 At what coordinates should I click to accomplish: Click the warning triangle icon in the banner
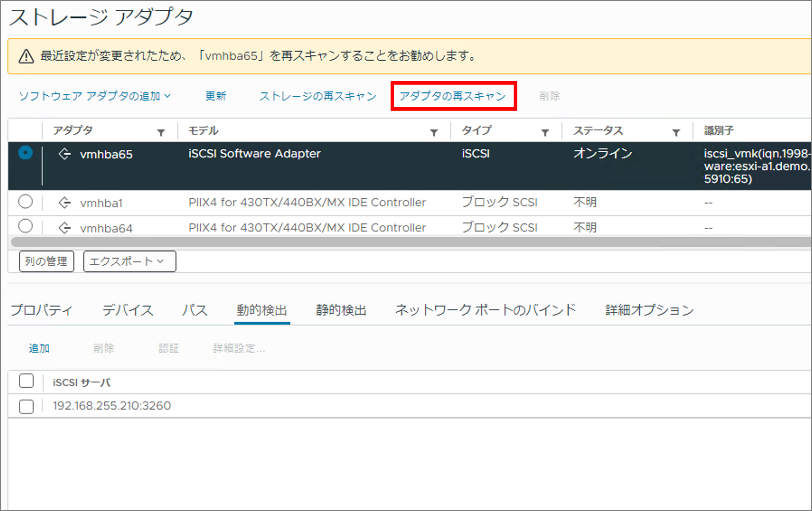[26, 56]
